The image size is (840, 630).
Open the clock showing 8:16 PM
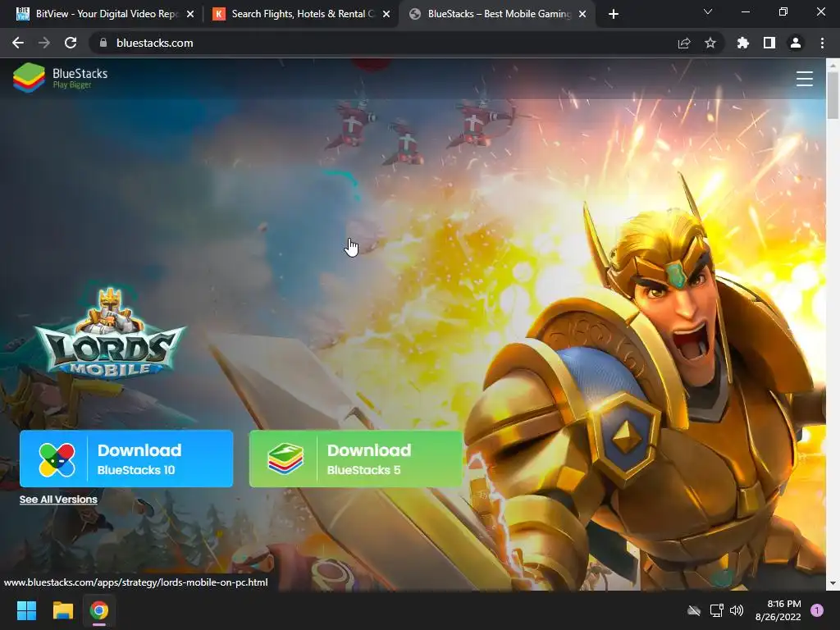[x=778, y=610]
